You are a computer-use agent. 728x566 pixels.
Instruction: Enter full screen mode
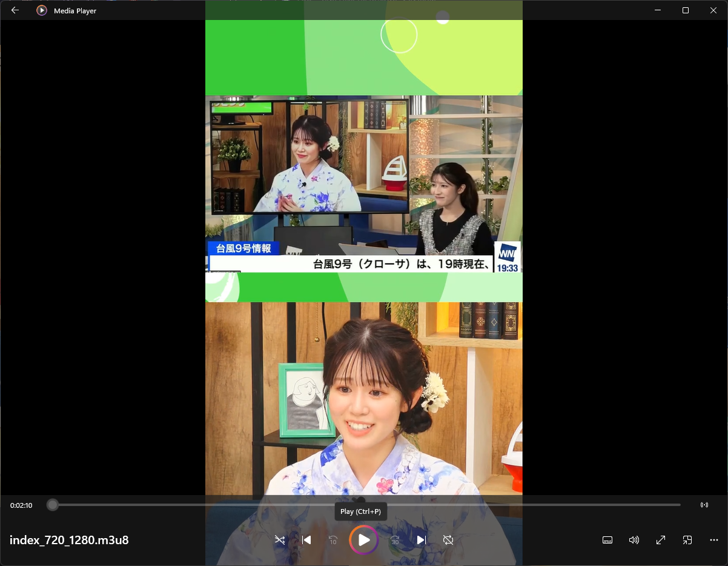pos(661,540)
